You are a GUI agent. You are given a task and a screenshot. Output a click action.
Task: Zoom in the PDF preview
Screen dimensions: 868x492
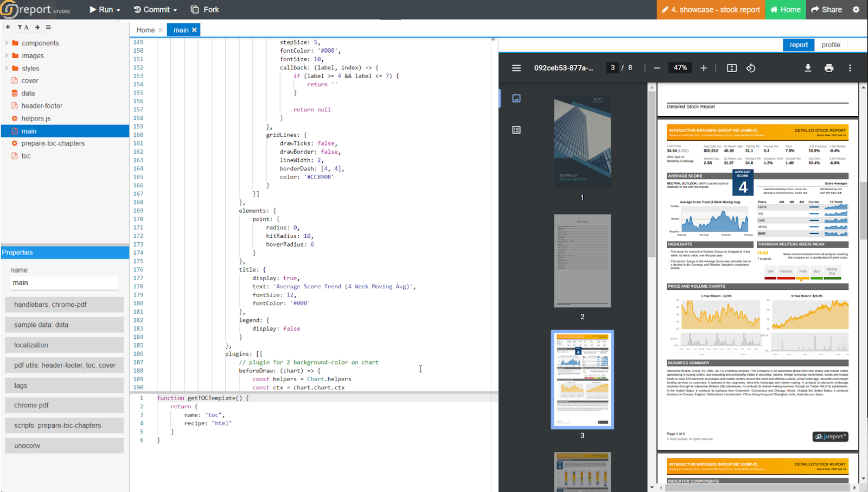tap(704, 68)
